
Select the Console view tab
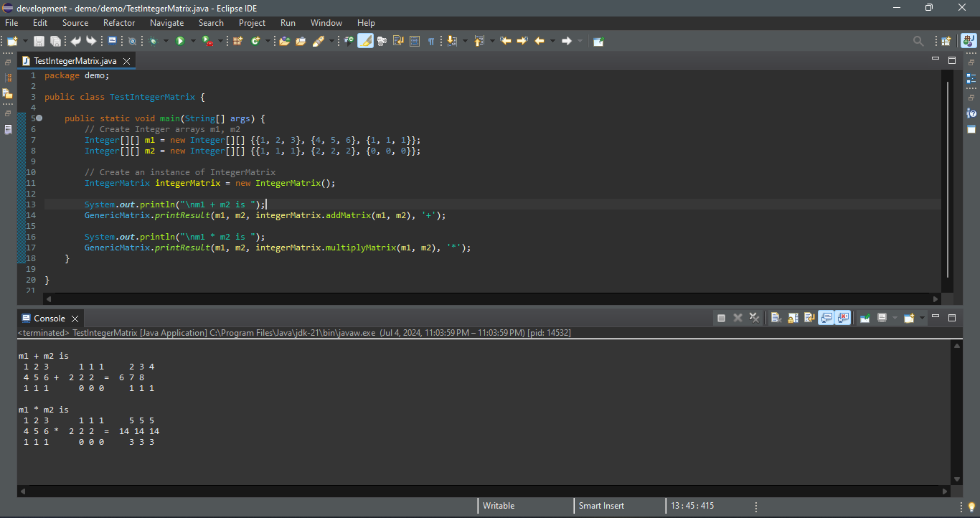(49, 318)
